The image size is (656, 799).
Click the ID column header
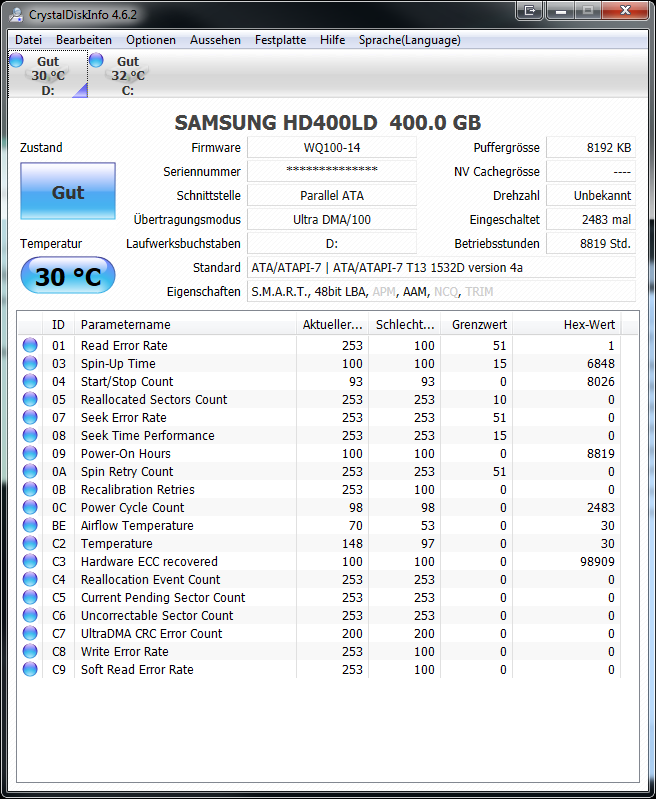[x=58, y=325]
